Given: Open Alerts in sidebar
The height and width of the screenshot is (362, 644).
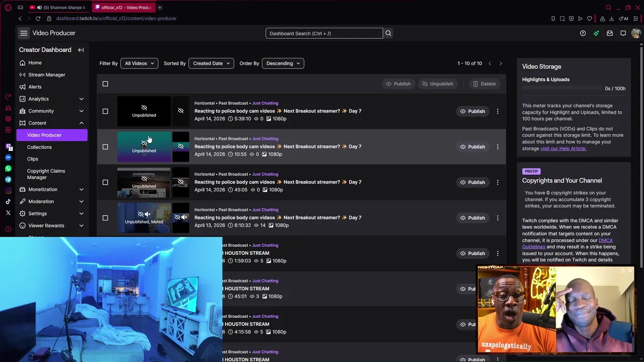Looking at the screenshot, I should 52,87.
